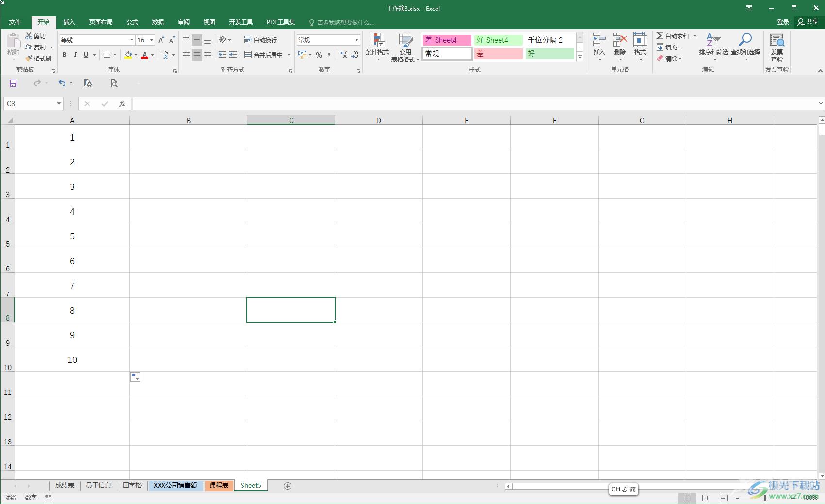Apply the 好_Sheet4 cell style
The image size is (825, 504).
point(498,40)
